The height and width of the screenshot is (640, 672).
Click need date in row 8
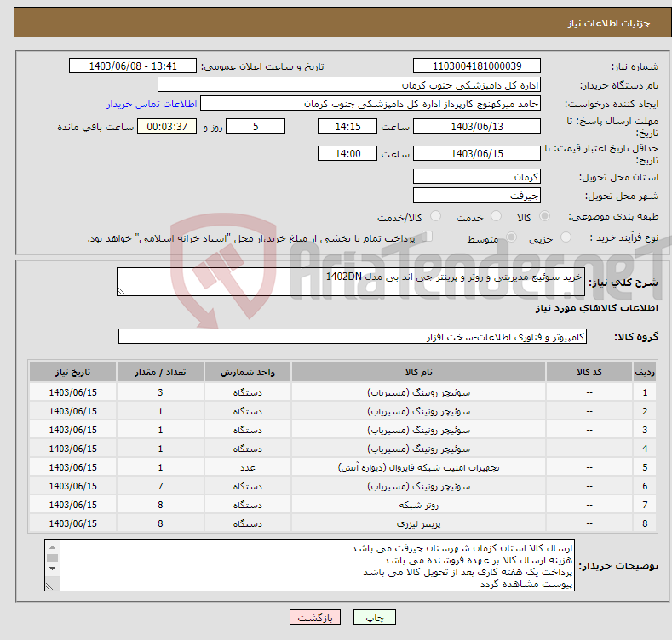(x=72, y=523)
